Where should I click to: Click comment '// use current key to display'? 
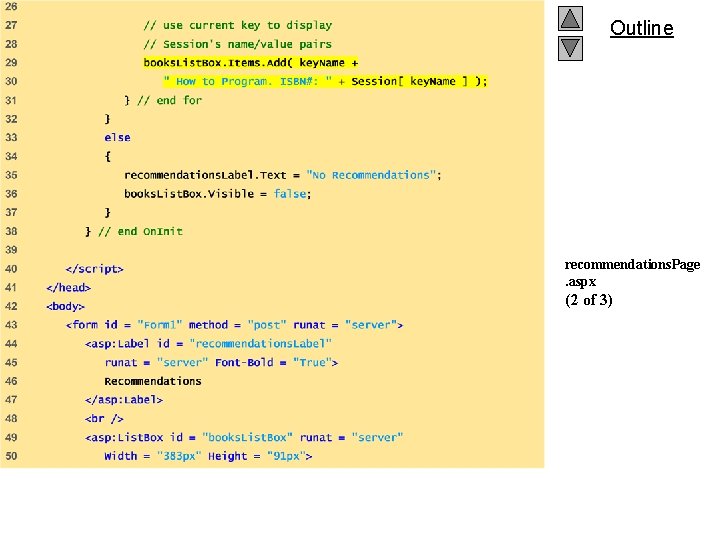point(238,25)
